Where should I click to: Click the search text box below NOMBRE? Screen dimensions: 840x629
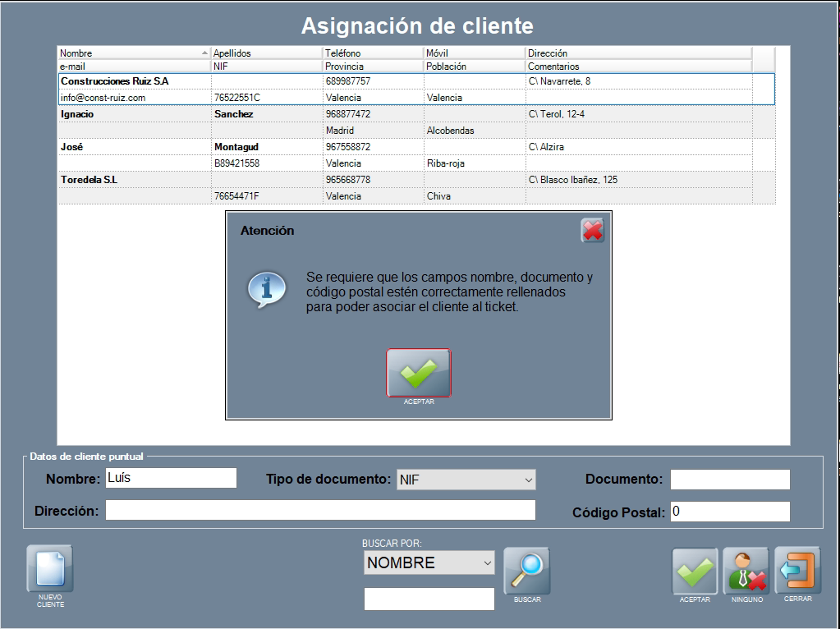429,599
